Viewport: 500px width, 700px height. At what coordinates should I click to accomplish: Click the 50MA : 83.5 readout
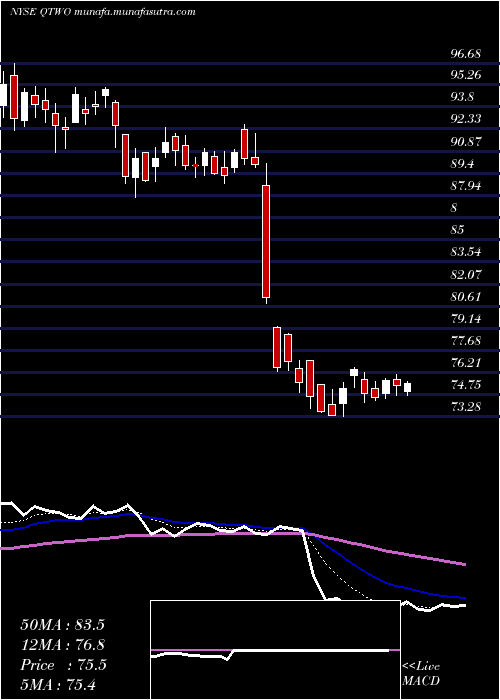click(x=62, y=625)
